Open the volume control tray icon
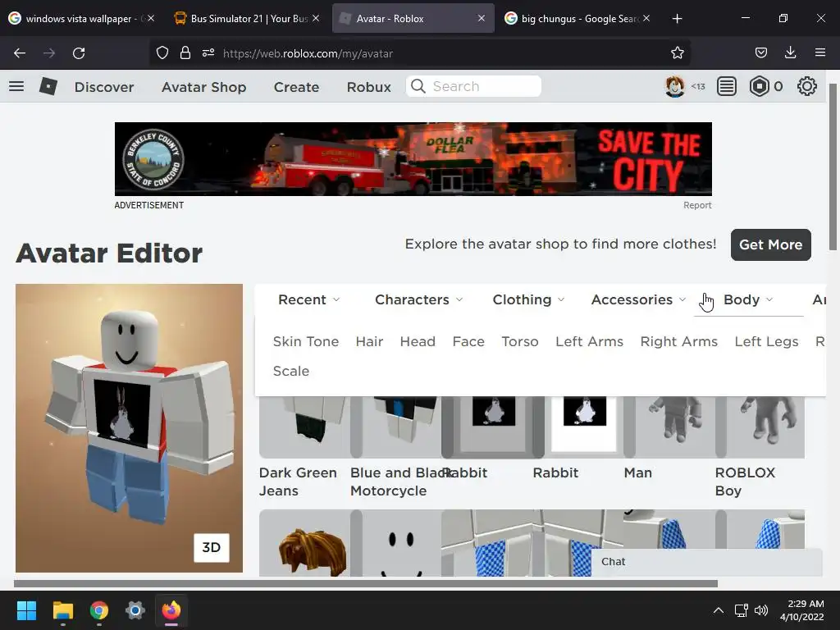The width and height of the screenshot is (840, 630). [x=760, y=610]
